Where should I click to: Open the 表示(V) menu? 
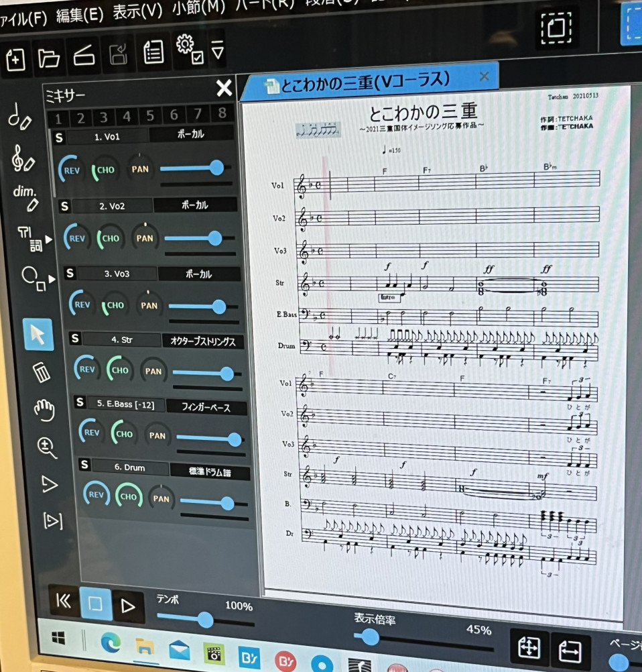(137, 11)
